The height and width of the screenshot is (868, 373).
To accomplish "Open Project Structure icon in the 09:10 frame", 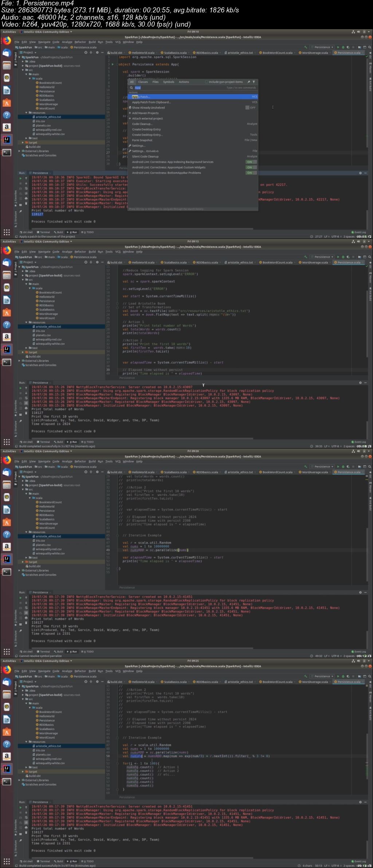I will 360,47.
